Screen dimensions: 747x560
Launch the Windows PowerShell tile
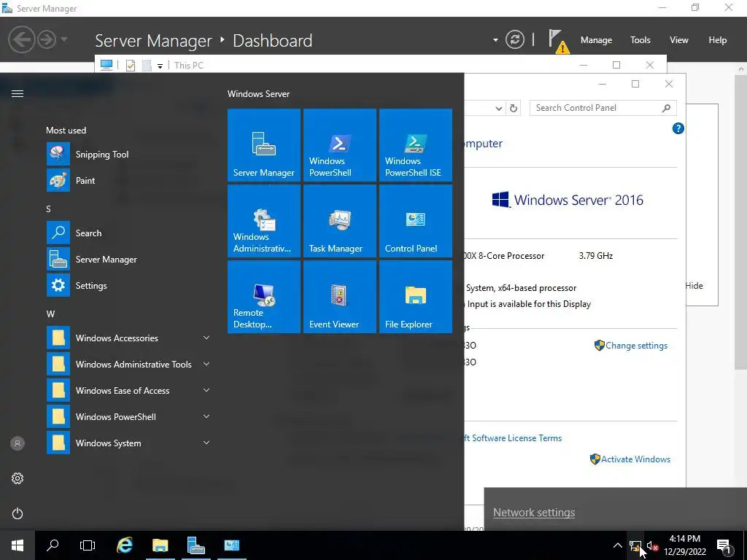coord(340,145)
